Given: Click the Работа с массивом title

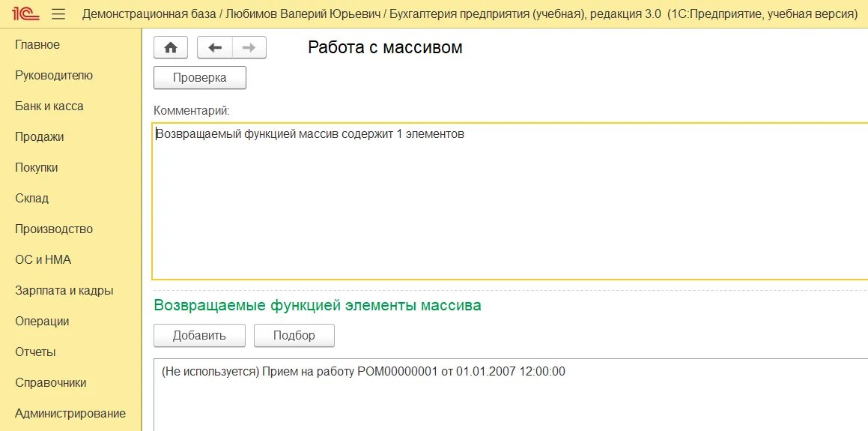Looking at the screenshot, I should click(385, 48).
